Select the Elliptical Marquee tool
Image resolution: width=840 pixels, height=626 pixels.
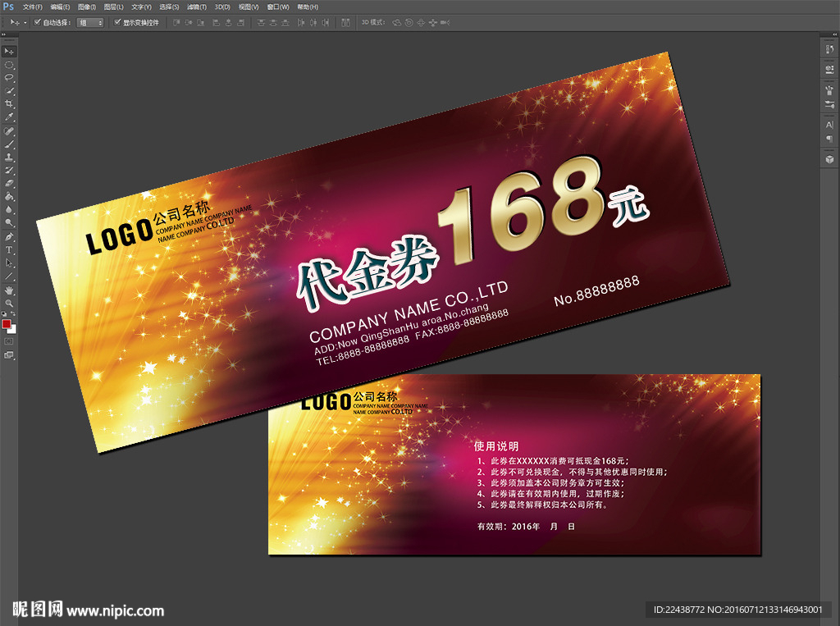[x=9, y=65]
